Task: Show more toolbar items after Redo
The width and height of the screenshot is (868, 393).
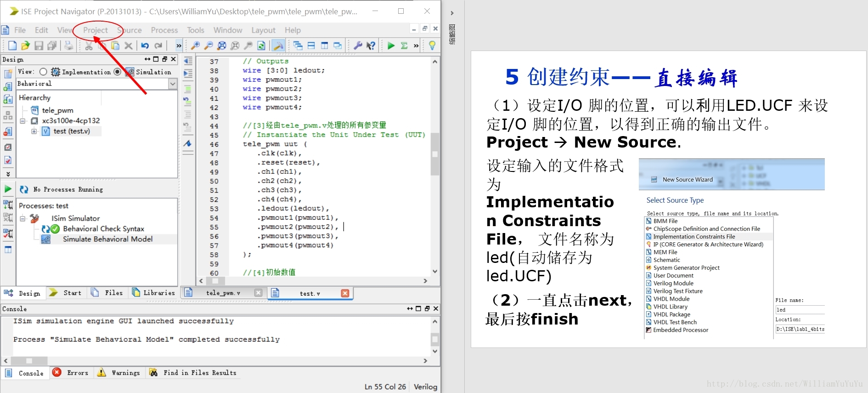Action: 179,46
